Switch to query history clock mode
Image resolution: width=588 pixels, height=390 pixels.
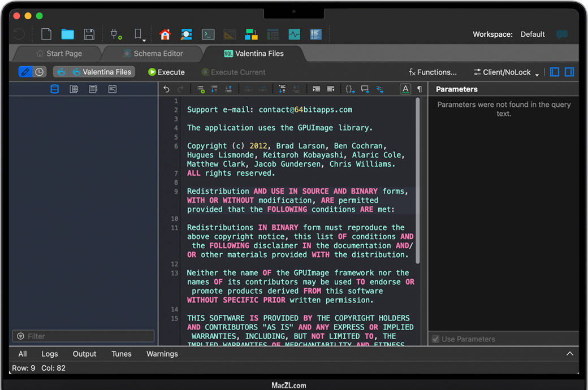pos(40,72)
